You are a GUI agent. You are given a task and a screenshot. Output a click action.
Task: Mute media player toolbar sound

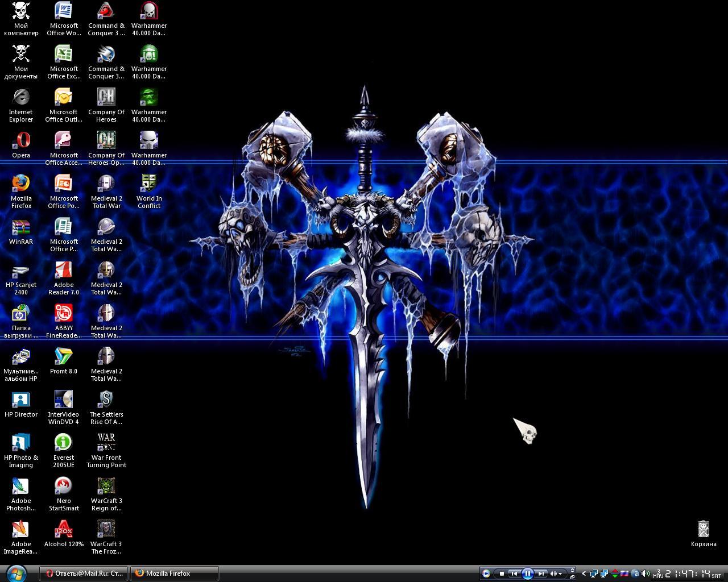(x=553, y=573)
